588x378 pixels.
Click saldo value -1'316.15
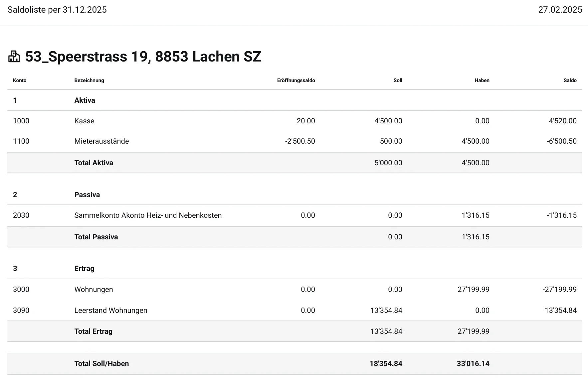click(561, 215)
